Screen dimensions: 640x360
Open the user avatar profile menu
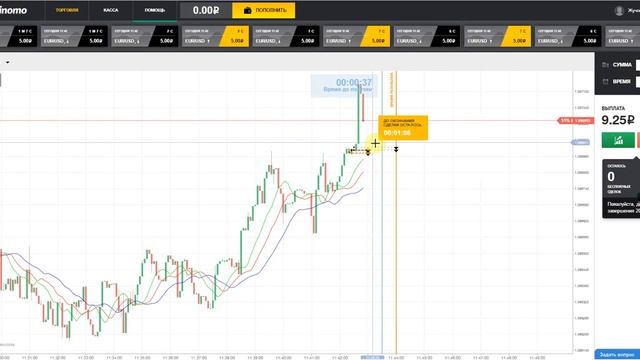(619, 11)
